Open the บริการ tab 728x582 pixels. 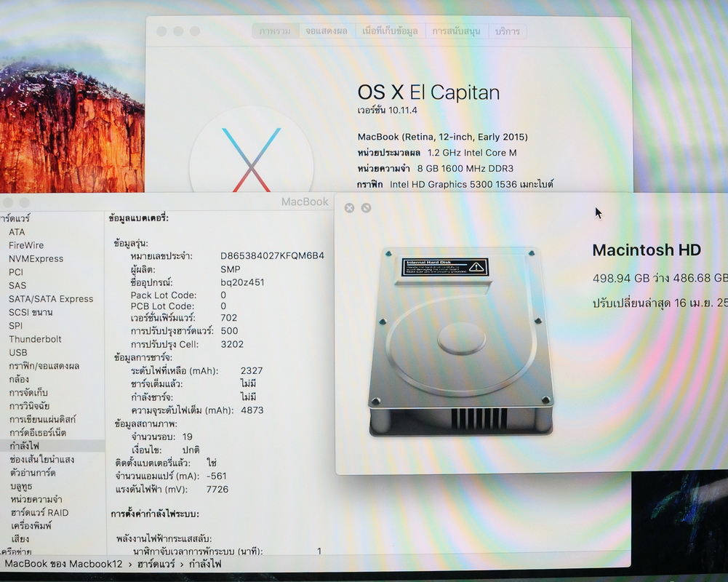tap(508, 31)
